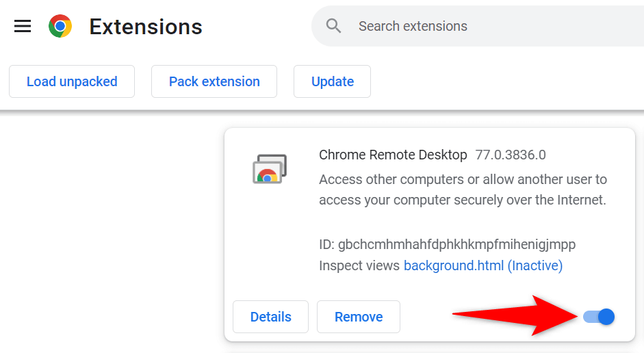The image size is (644, 353).
Task: Open the hamburger main menu
Action: [x=23, y=27]
